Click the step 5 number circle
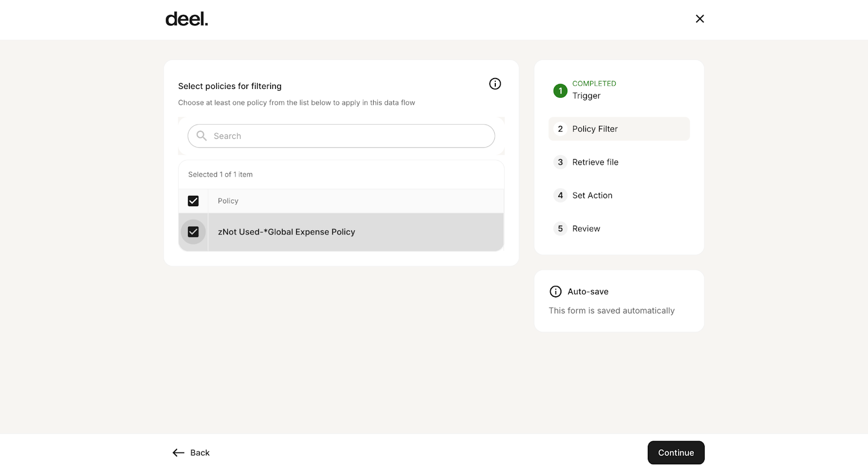The width and height of the screenshot is (868, 470). pos(560,228)
